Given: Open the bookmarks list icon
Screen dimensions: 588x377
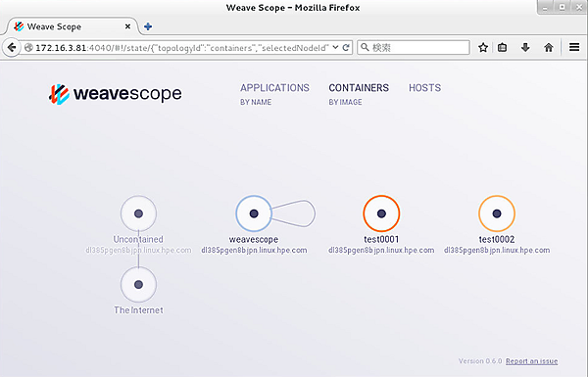Looking at the screenshot, I should pos(502,48).
